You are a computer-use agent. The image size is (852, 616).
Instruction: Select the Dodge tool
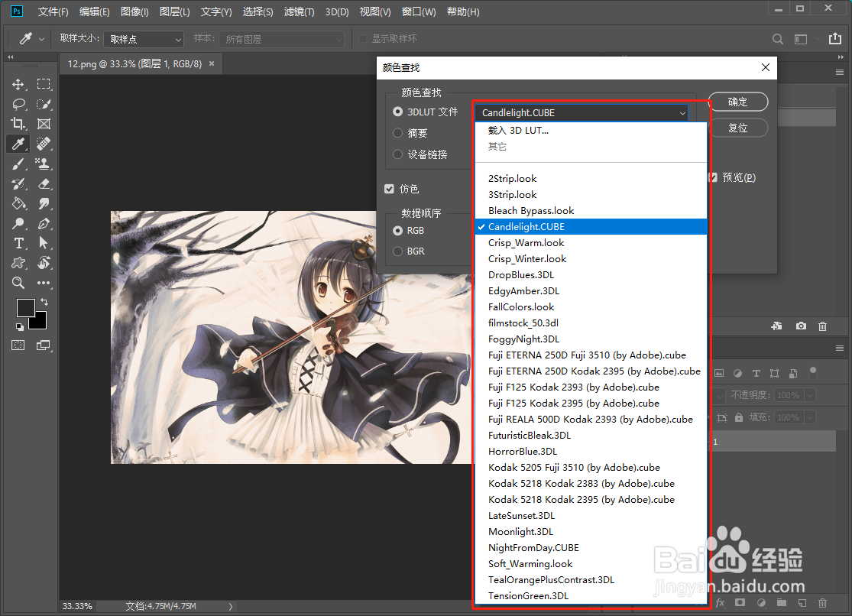(18, 223)
